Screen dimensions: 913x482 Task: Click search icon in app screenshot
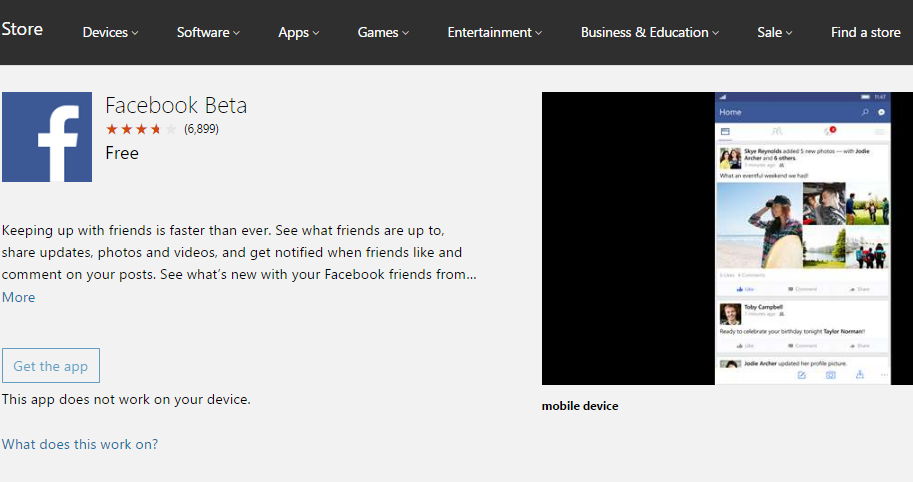[x=865, y=112]
